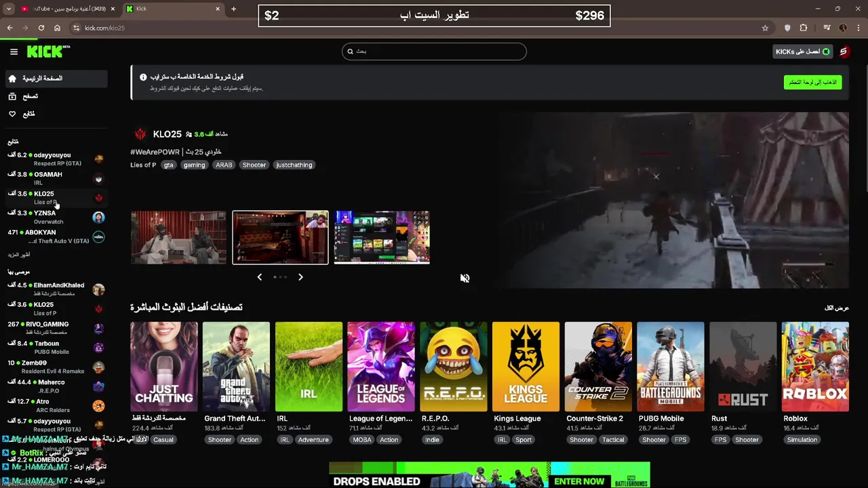The width and height of the screenshot is (868, 488).
Task: Open the Grand Theft Auto category card
Action: pyautogui.click(x=236, y=367)
